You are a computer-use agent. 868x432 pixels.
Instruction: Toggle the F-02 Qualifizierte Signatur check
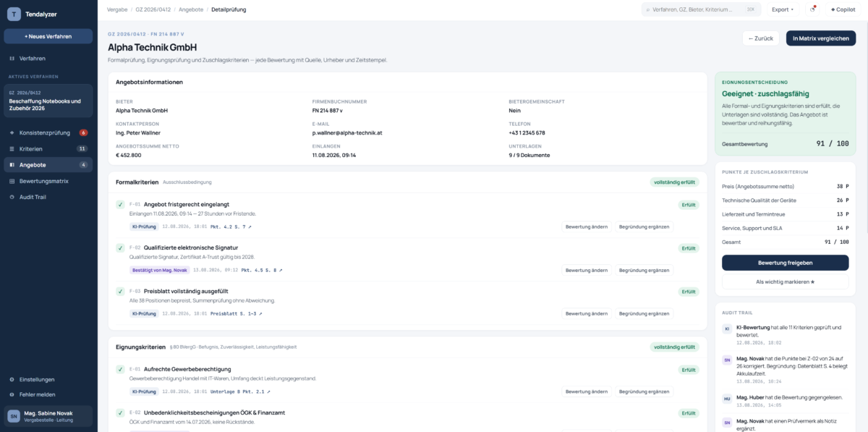120,248
